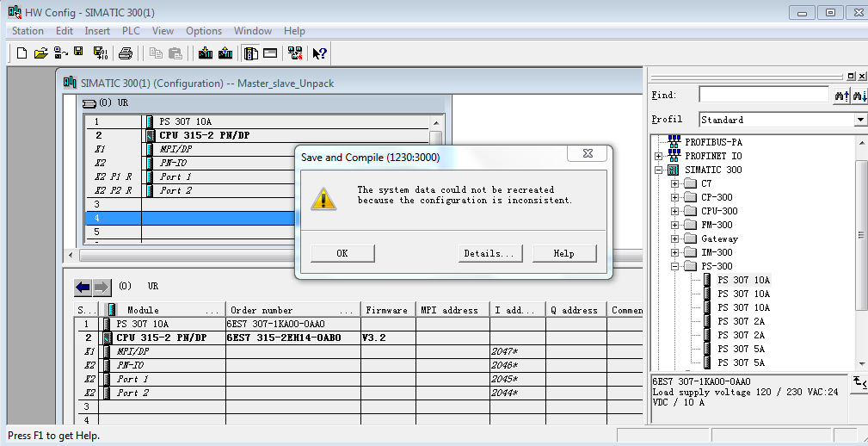This screenshot has height=446, width=868.
Task: Expand the PROFINET IO tree node
Action: (x=659, y=156)
